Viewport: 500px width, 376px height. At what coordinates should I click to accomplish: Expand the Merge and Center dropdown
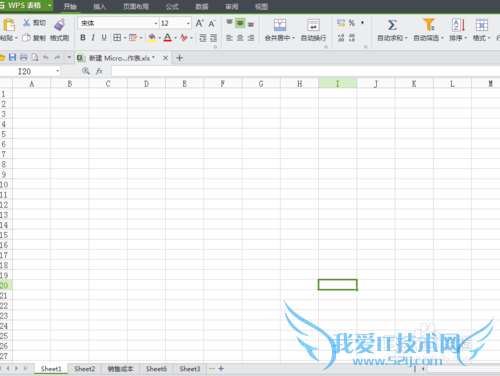click(294, 38)
